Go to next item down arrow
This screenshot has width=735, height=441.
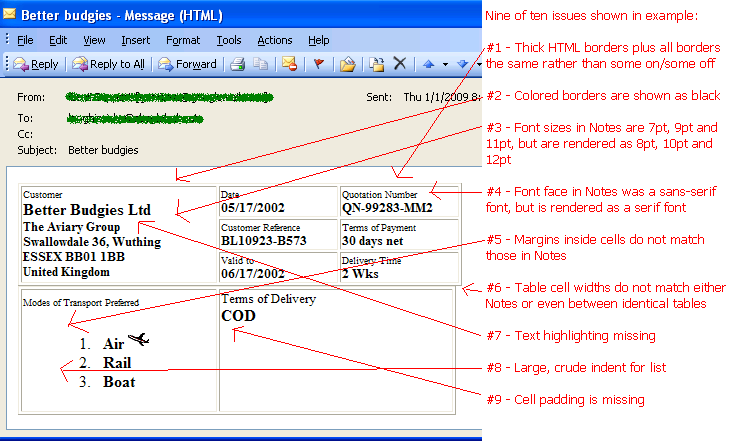pos(462,64)
